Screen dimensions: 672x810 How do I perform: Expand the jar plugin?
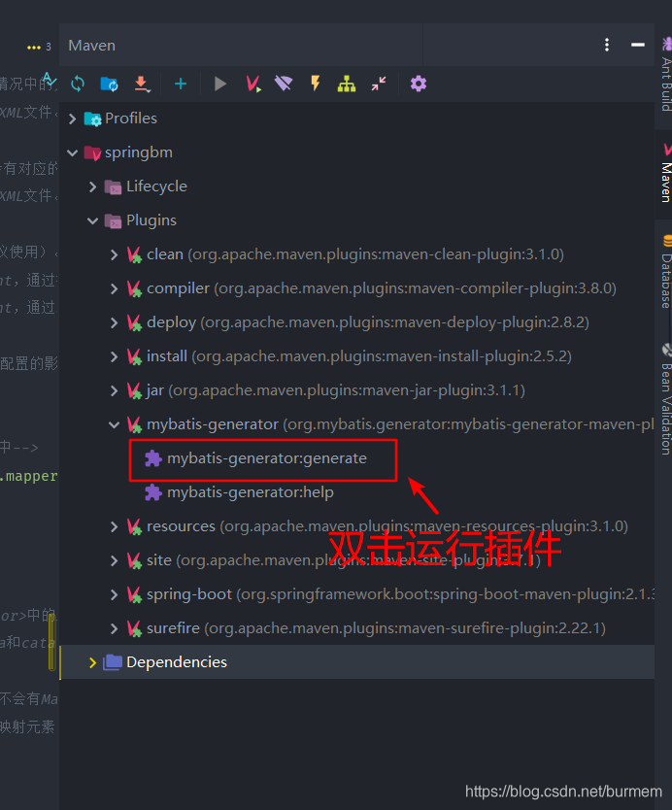115,390
